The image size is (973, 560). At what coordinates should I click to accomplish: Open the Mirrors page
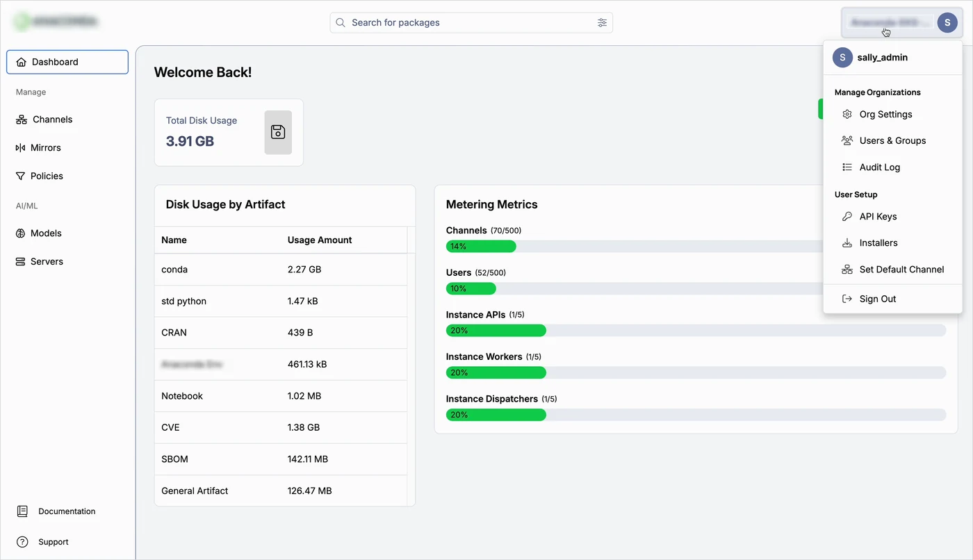pyautogui.click(x=67, y=148)
